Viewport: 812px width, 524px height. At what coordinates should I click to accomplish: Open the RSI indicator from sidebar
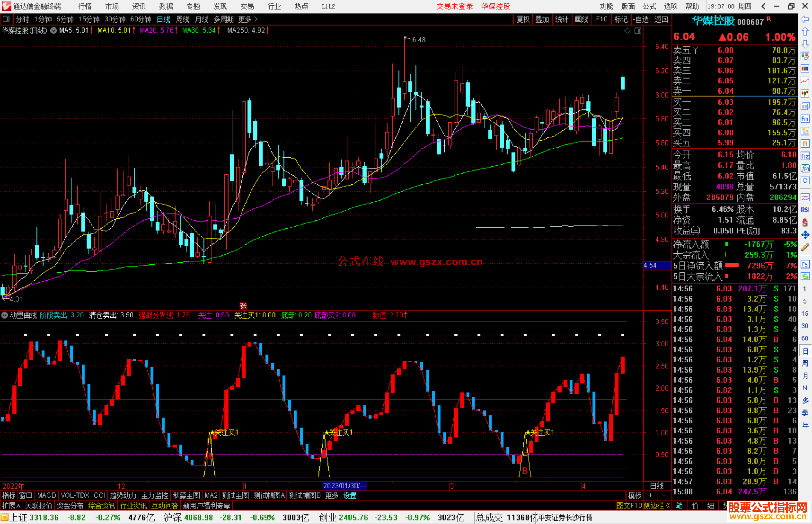(x=805, y=210)
